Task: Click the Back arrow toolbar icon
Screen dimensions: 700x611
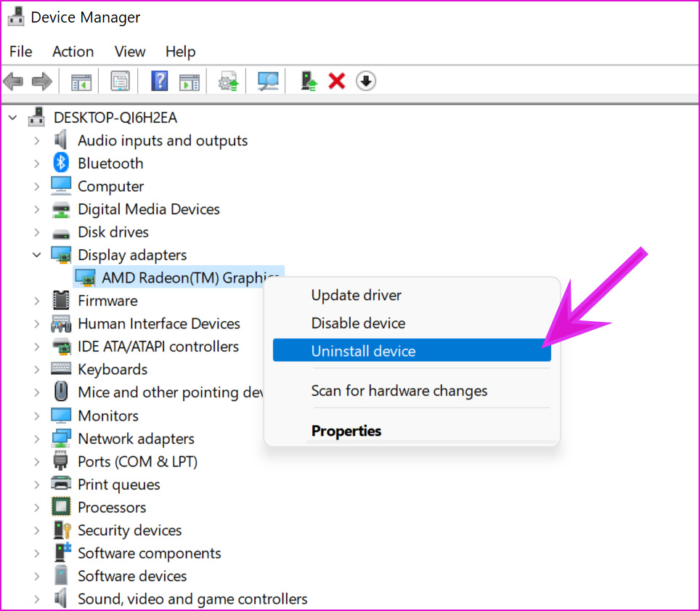Action: pyautogui.click(x=13, y=81)
